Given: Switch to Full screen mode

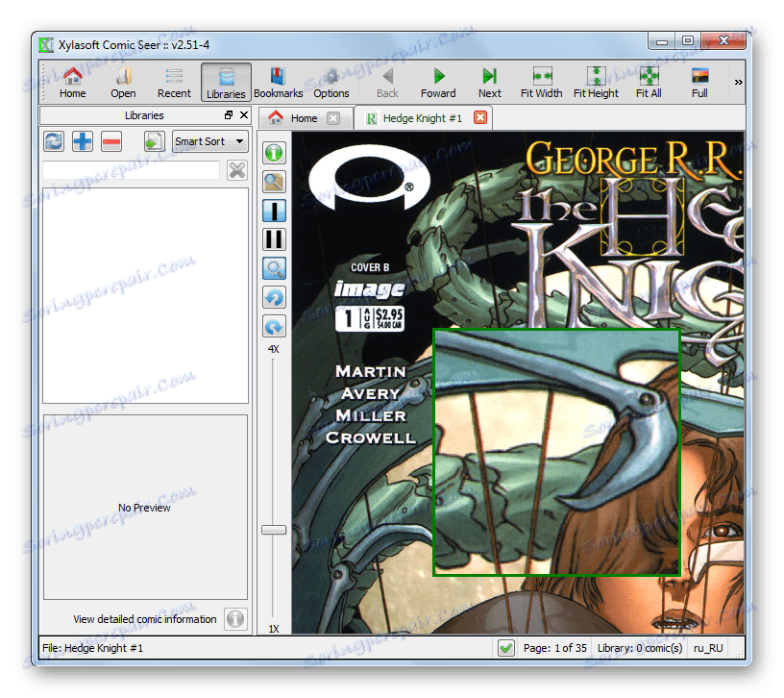Looking at the screenshot, I should click(699, 83).
